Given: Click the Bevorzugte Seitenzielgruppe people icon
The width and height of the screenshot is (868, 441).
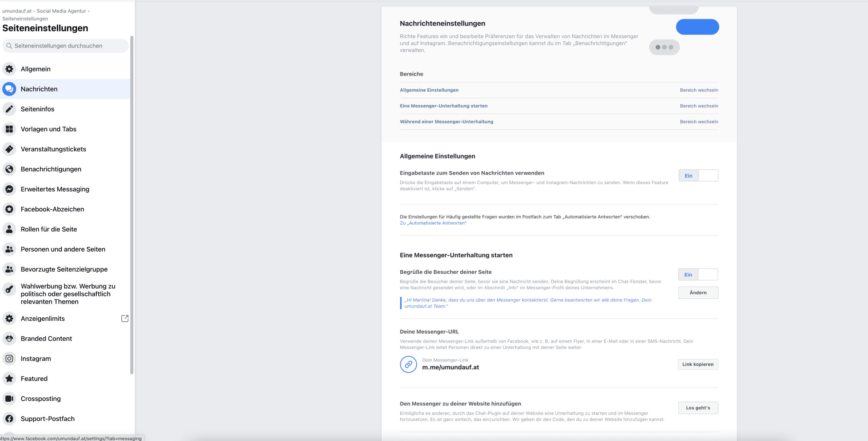Looking at the screenshot, I should point(9,269).
